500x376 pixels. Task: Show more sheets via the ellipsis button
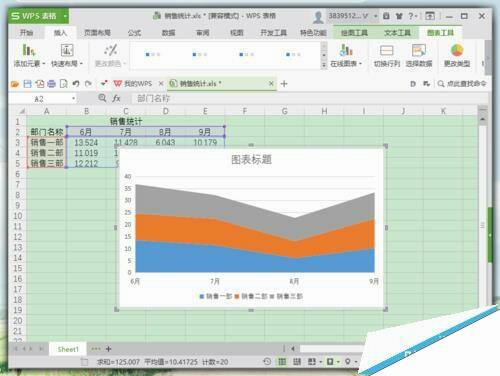coord(96,349)
